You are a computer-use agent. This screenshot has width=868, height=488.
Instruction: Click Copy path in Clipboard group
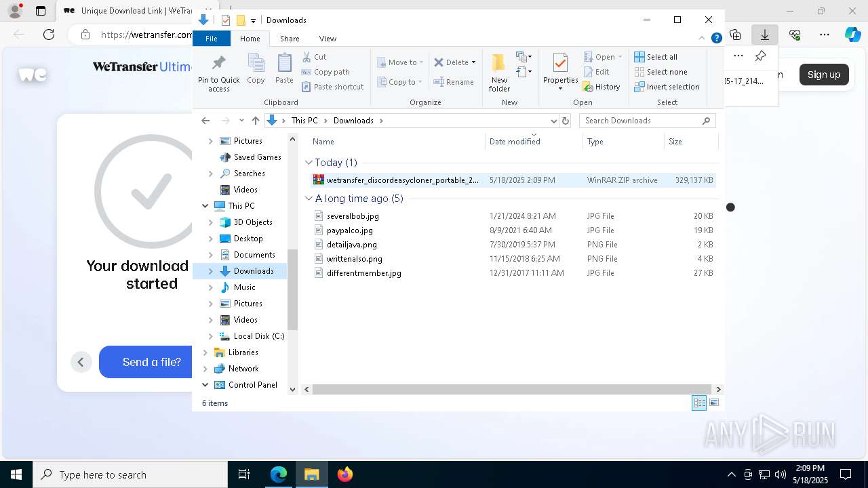tap(325, 72)
